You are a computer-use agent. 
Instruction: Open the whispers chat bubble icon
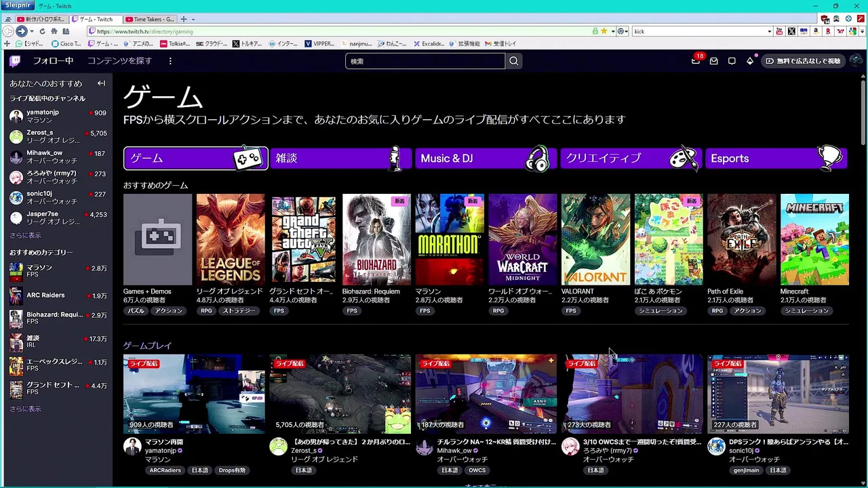732,61
